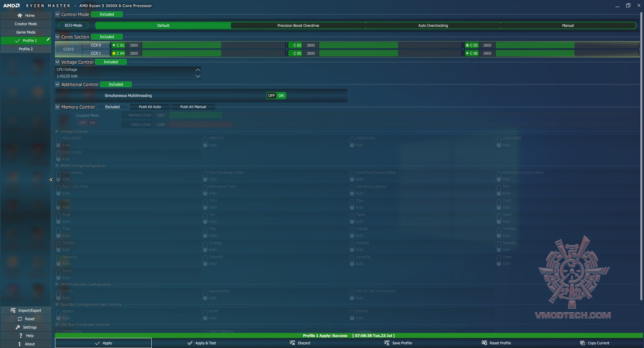Turn Simultaneous Multithreading ON

pyautogui.click(x=281, y=96)
